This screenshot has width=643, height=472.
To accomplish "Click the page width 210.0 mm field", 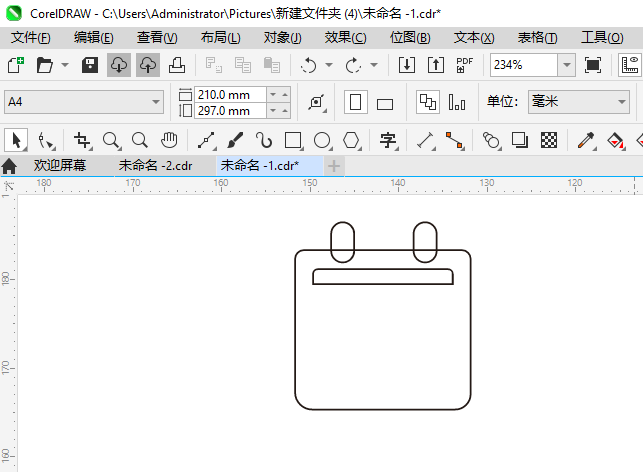I will 230,95.
